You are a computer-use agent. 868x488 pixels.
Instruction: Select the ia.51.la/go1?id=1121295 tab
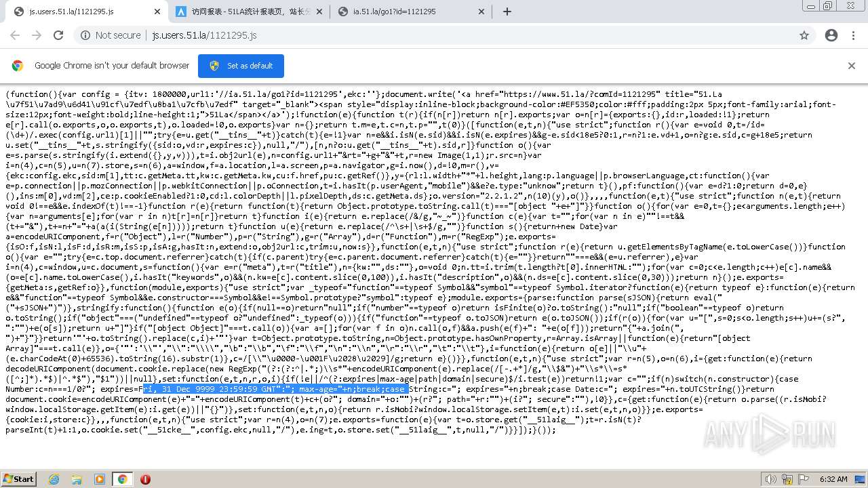412,12
